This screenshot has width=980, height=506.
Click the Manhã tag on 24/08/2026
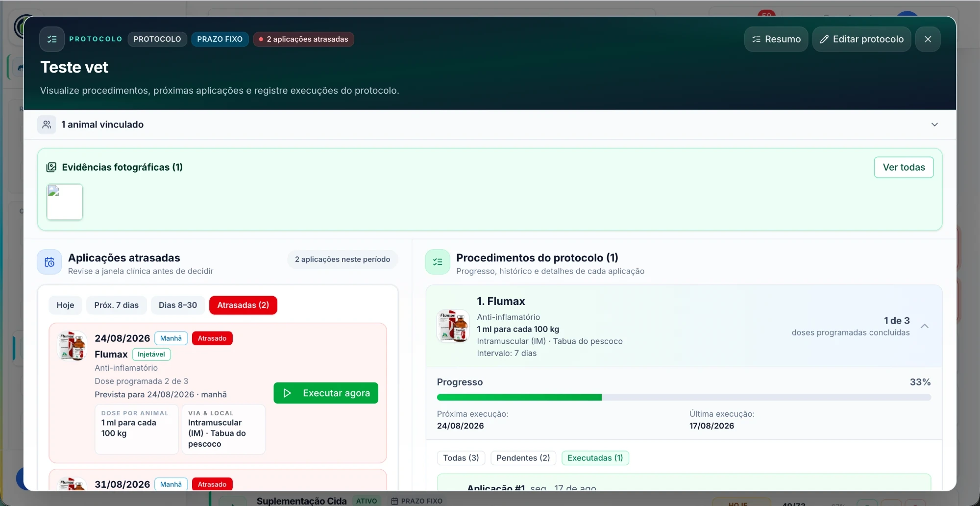[171, 338]
